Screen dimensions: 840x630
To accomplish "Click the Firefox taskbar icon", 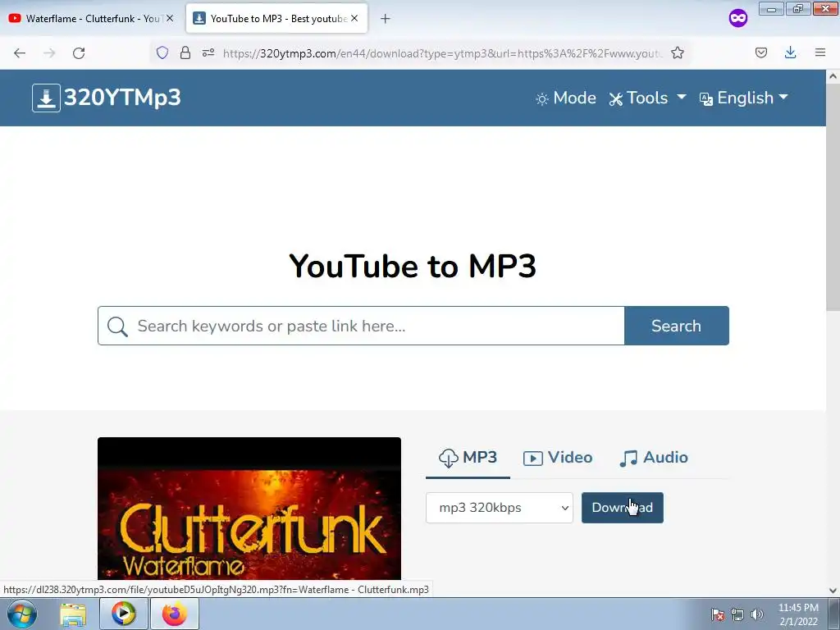I will click(175, 614).
